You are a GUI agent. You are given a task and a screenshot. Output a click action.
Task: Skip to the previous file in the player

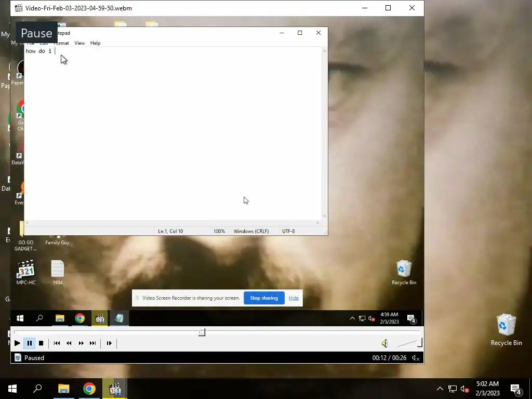pos(57,343)
